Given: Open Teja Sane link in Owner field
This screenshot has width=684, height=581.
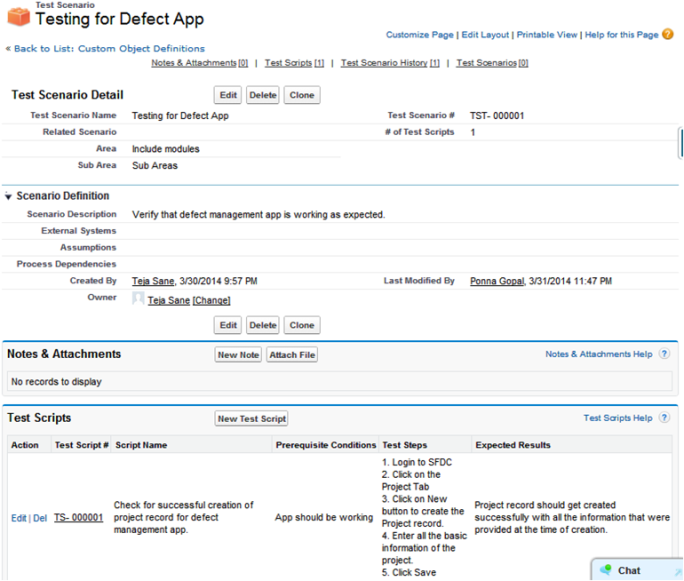Looking at the screenshot, I should [169, 300].
